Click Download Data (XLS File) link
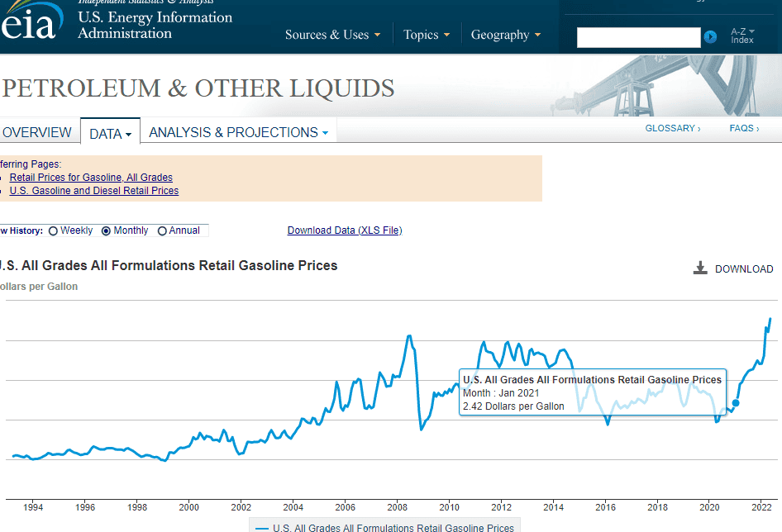782x532 pixels. (x=345, y=230)
